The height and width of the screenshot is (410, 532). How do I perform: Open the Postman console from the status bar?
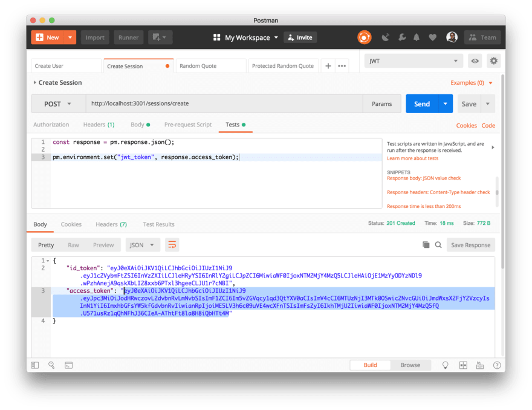click(x=68, y=365)
